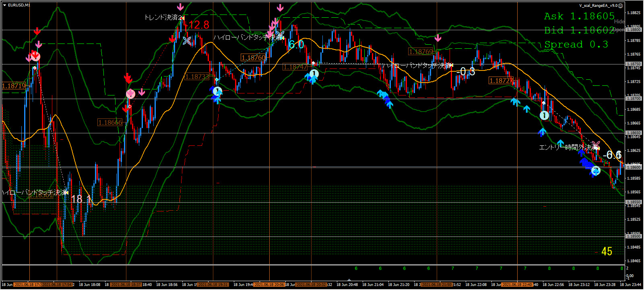Viewport: 644px width, 290px height.
Task: Click the 2021.06.18 21:50 time marker
Action: [x=437, y=285]
